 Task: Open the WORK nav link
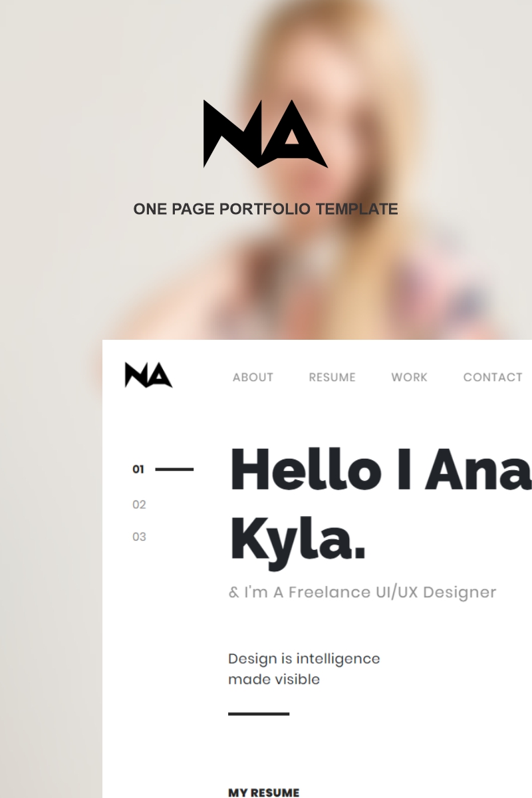[x=409, y=377]
